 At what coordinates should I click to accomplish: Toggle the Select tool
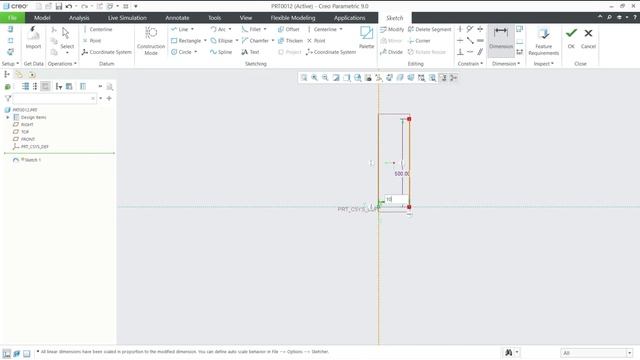pyautogui.click(x=67, y=38)
